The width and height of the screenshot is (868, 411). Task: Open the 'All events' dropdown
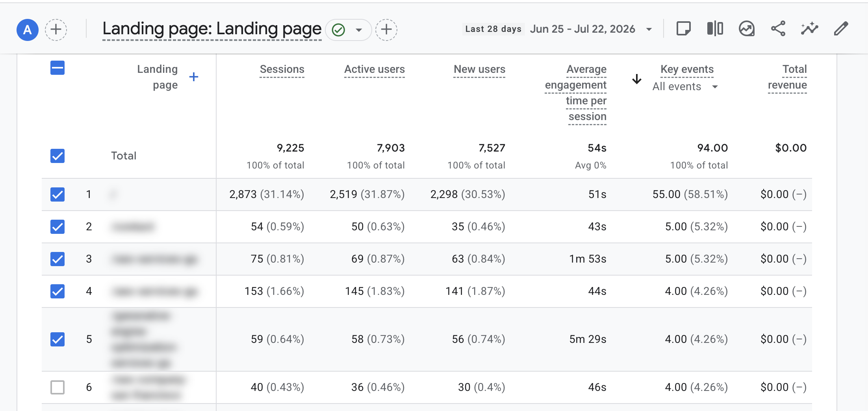[x=685, y=87]
